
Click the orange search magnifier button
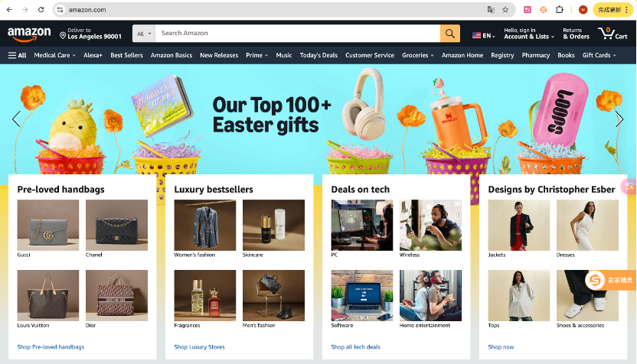coord(450,34)
